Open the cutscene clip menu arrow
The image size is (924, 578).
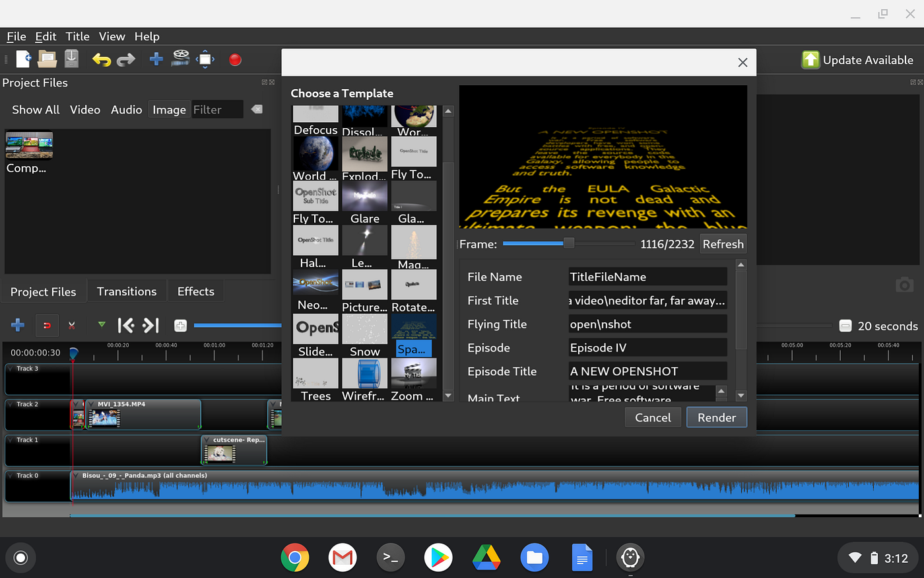207,440
